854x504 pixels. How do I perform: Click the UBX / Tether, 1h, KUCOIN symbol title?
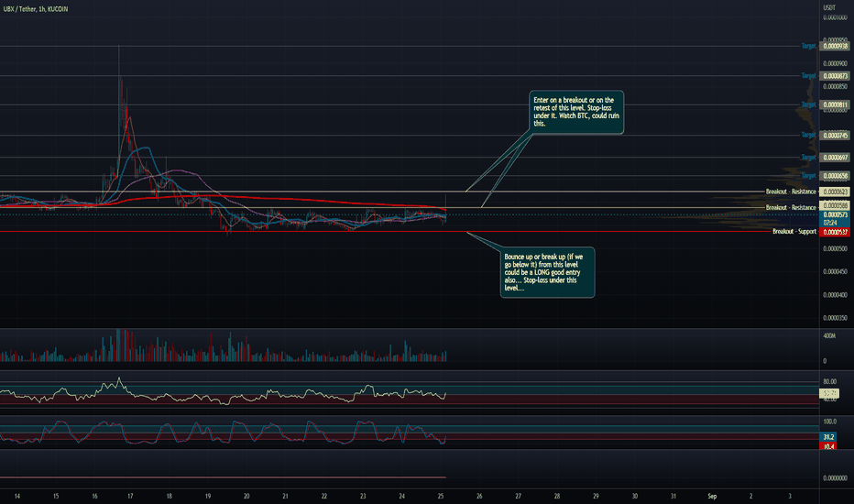coord(36,9)
